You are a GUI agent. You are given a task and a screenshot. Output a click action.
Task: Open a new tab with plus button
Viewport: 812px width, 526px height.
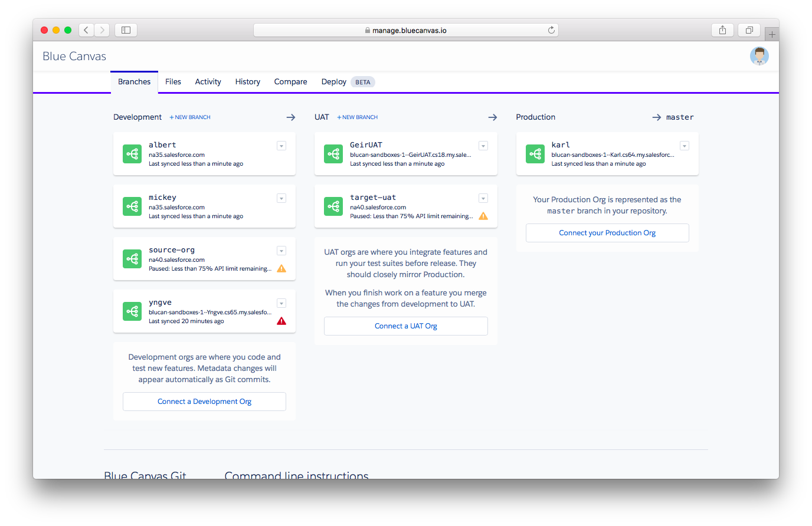[x=772, y=34]
